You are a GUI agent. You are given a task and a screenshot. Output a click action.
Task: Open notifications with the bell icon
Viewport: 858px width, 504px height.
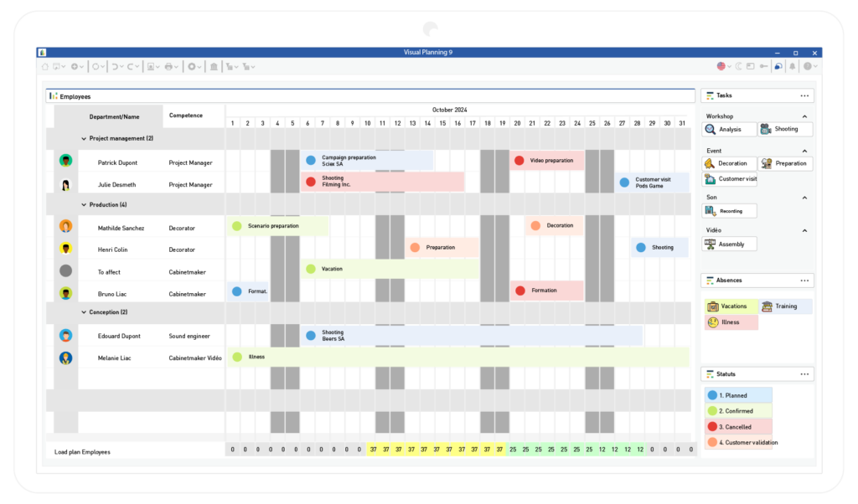point(793,65)
